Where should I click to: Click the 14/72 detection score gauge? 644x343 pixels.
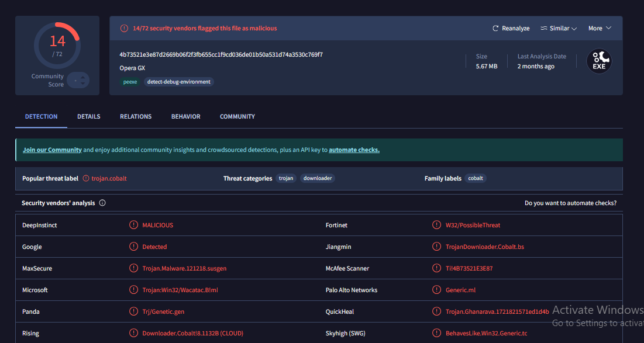tap(57, 45)
